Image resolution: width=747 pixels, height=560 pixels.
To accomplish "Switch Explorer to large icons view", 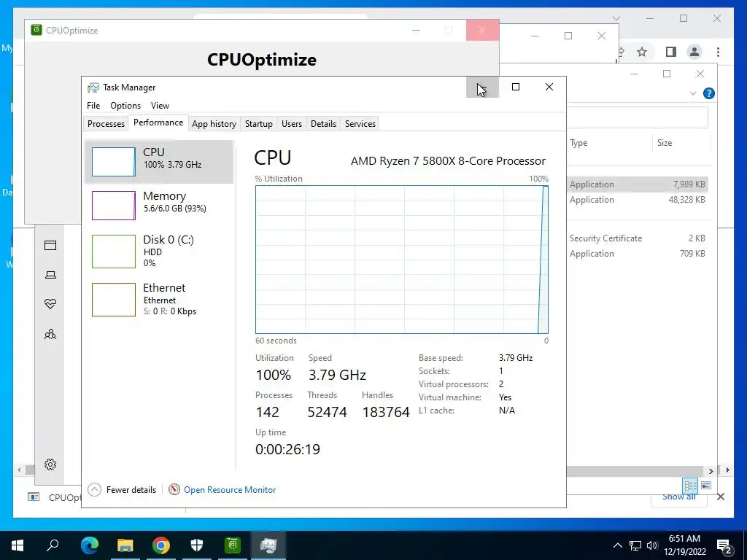I will click(706, 486).
